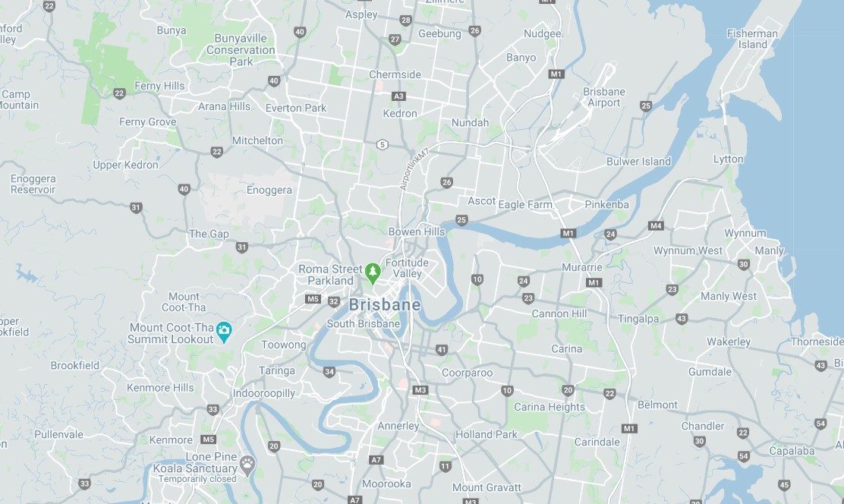This screenshot has height=504, width=844.
Task: Select the Capalaba suburb label
Action: 791,451
